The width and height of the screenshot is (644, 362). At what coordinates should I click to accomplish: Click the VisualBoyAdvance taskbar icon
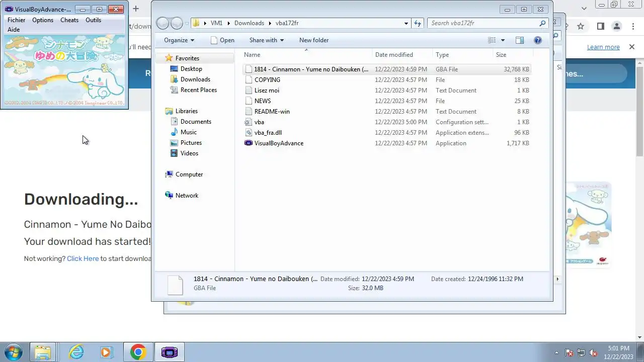point(170,352)
